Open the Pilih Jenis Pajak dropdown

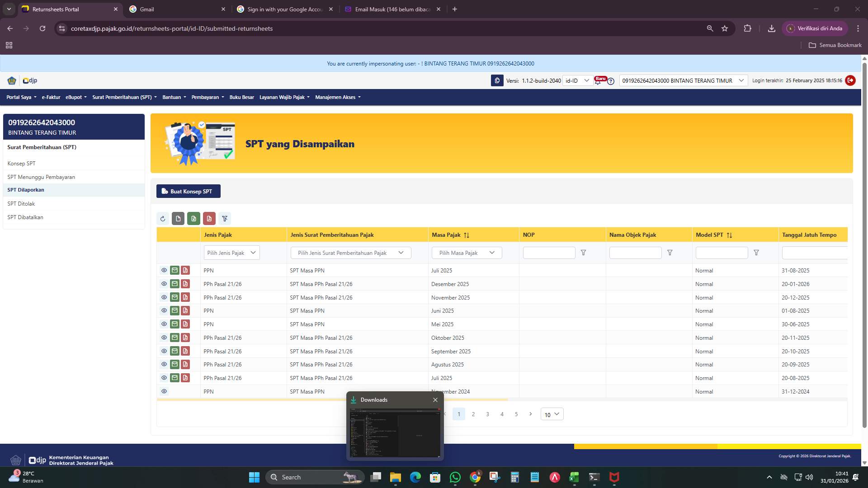click(231, 253)
